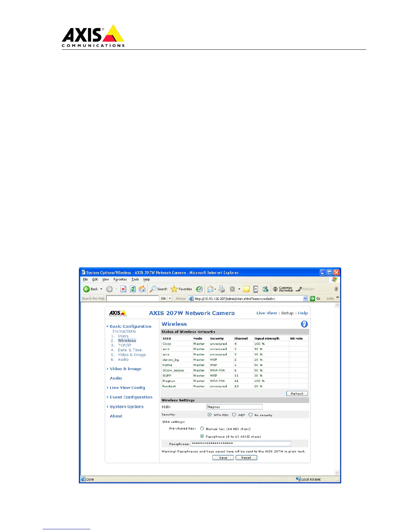411x532 pixels.
Task: Open wireless help via the blue question mark icon
Action: [304, 324]
